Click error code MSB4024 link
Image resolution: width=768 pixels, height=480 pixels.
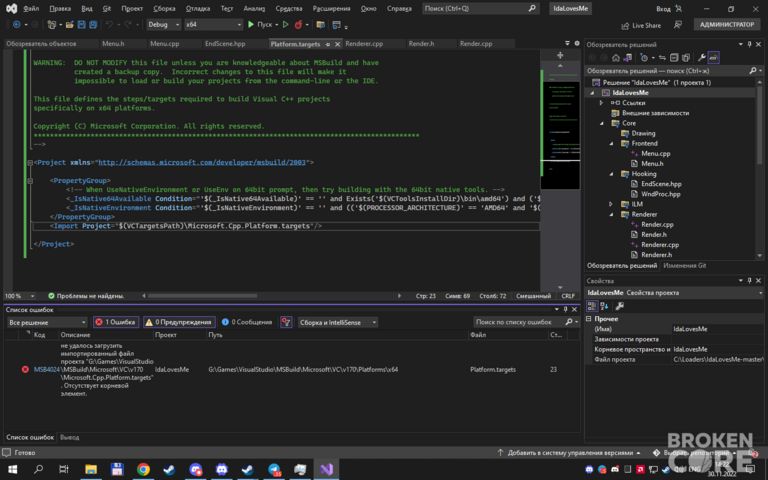point(47,369)
